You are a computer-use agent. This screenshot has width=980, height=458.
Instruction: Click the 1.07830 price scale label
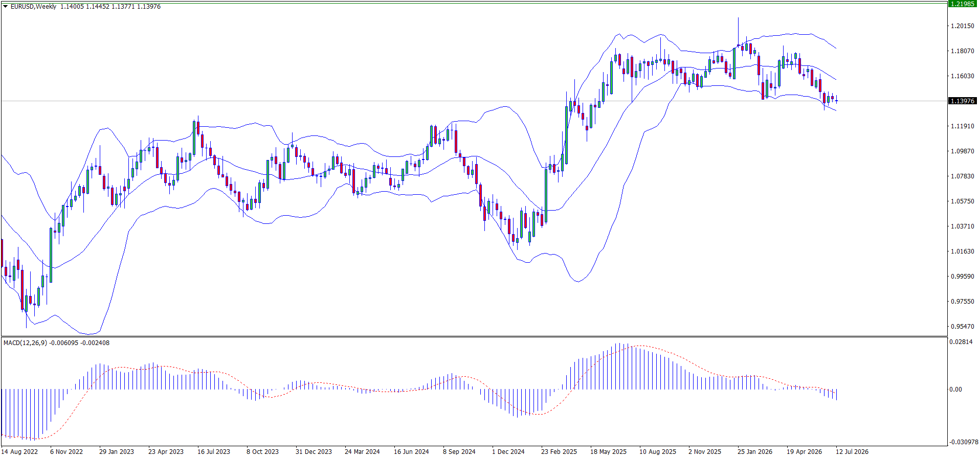(x=962, y=176)
